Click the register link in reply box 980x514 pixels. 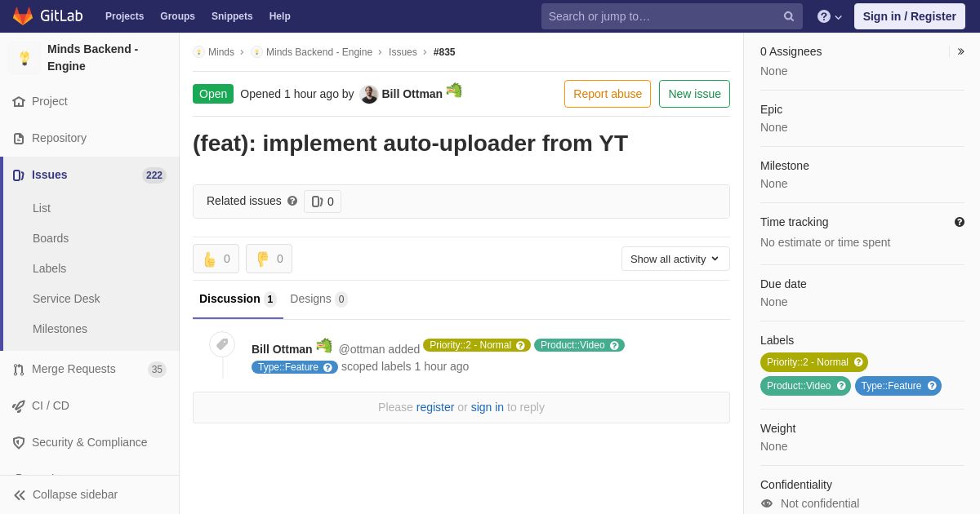tap(435, 407)
